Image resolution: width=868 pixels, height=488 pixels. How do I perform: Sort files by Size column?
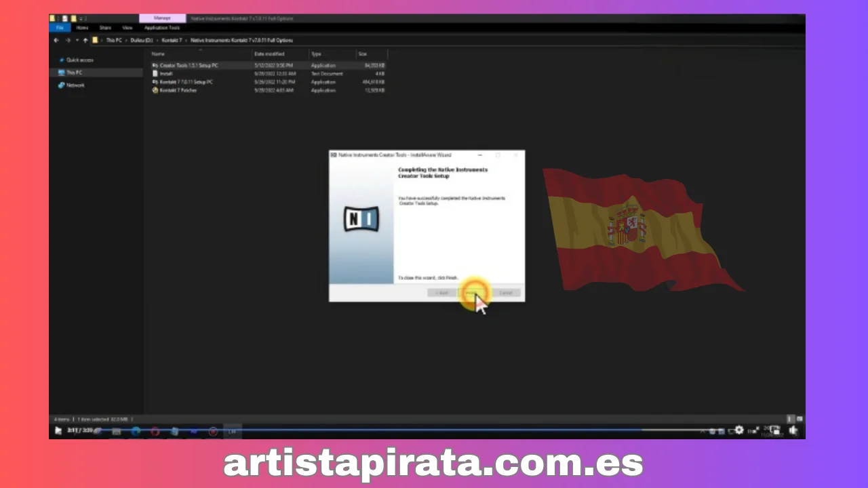click(363, 54)
